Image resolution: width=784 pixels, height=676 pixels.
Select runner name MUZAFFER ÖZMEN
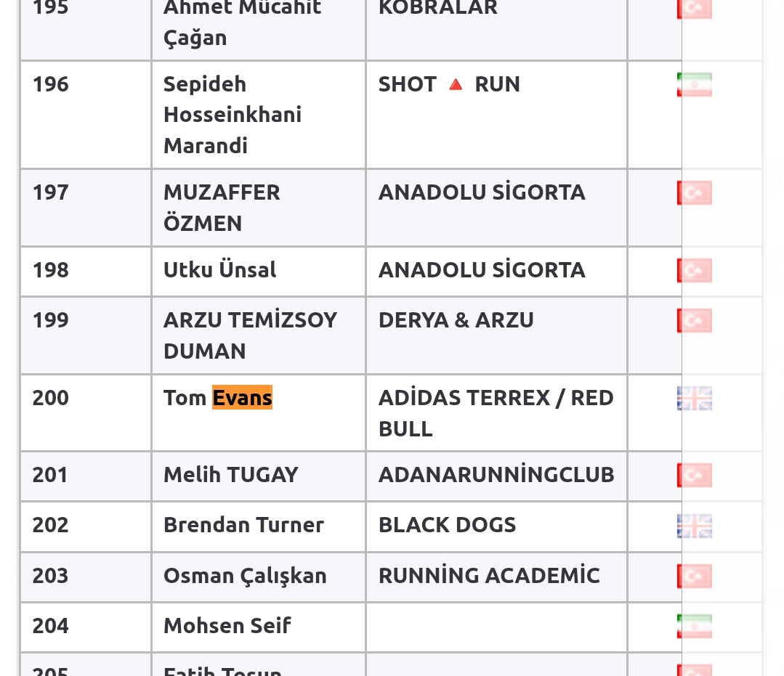click(222, 208)
